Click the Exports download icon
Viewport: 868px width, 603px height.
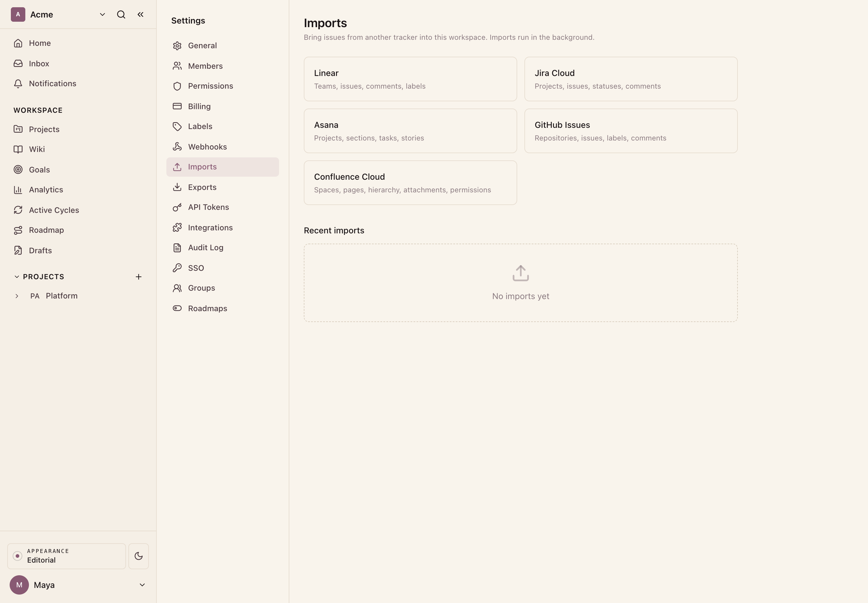click(x=177, y=187)
